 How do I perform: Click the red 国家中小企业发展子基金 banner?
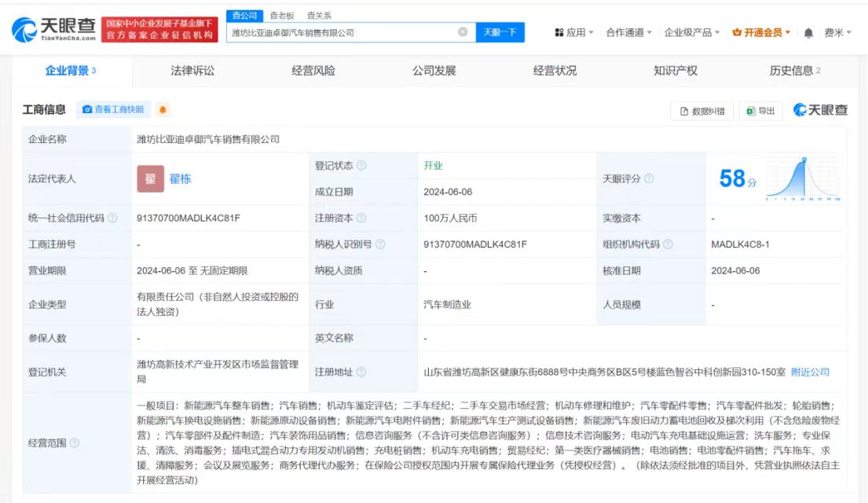click(x=159, y=29)
